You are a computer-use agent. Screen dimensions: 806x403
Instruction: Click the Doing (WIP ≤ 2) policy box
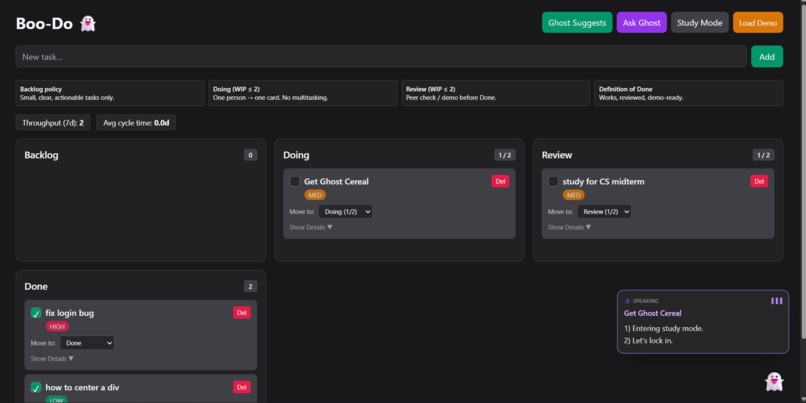pos(303,93)
